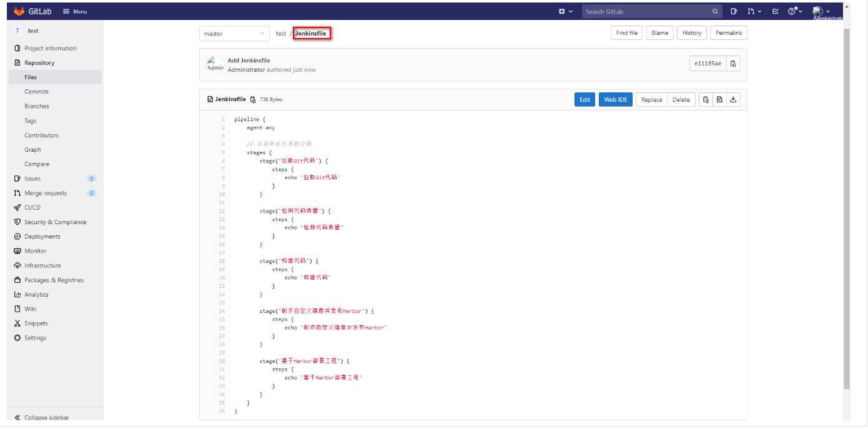Click Security & Compliance shield icon
Screen dimensions: 868x429
click(17, 222)
